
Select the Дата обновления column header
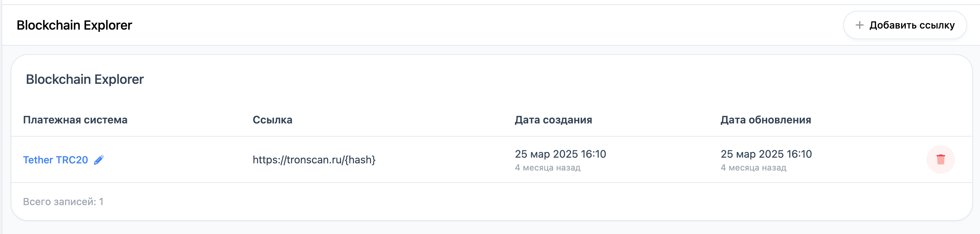point(765,120)
